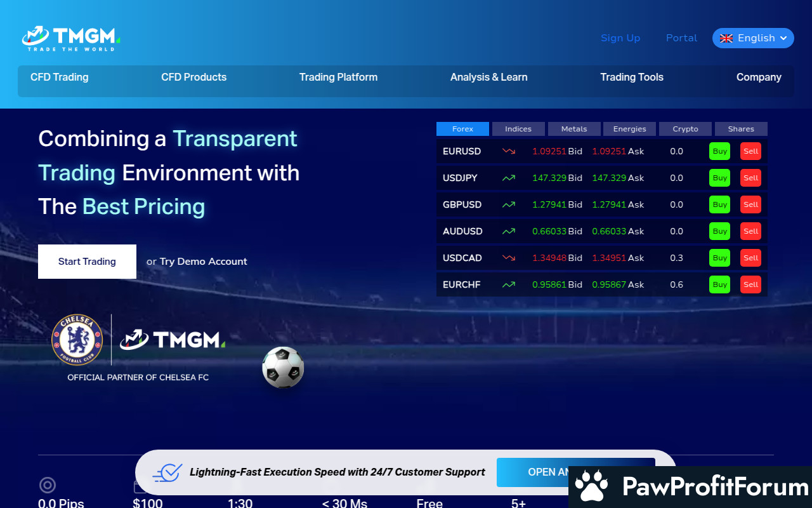
Task: Open the CFD Trading menu
Action: pos(60,77)
